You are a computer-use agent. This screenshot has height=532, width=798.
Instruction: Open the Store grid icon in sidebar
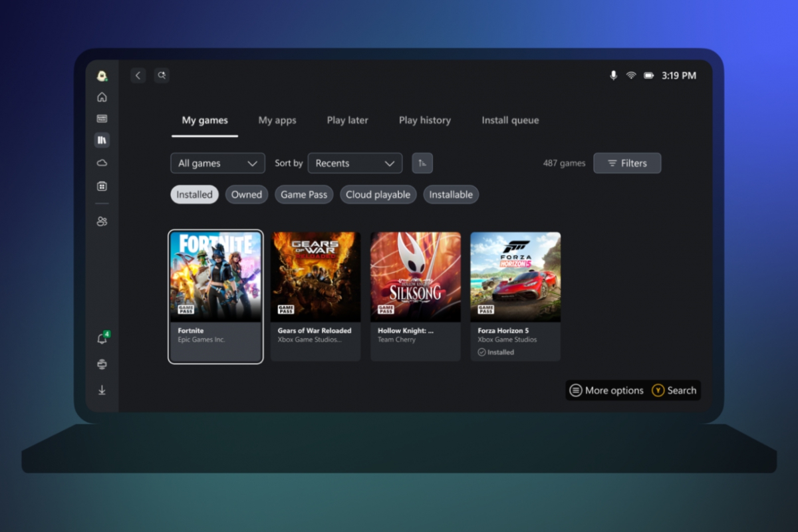pos(102,186)
